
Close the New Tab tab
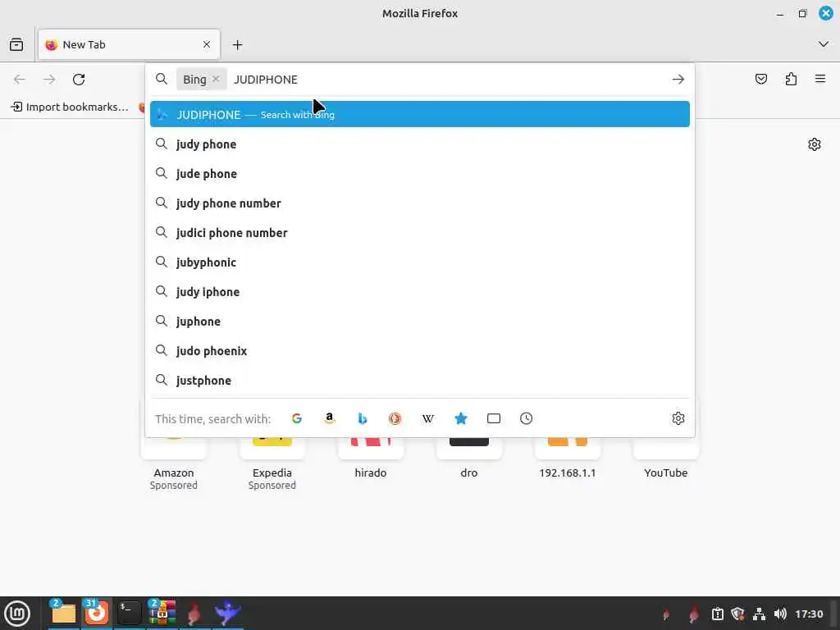click(206, 44)
